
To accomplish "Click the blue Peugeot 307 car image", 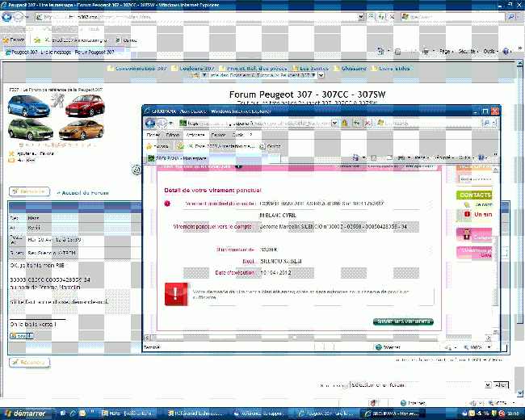I will [x=29, y=106].
